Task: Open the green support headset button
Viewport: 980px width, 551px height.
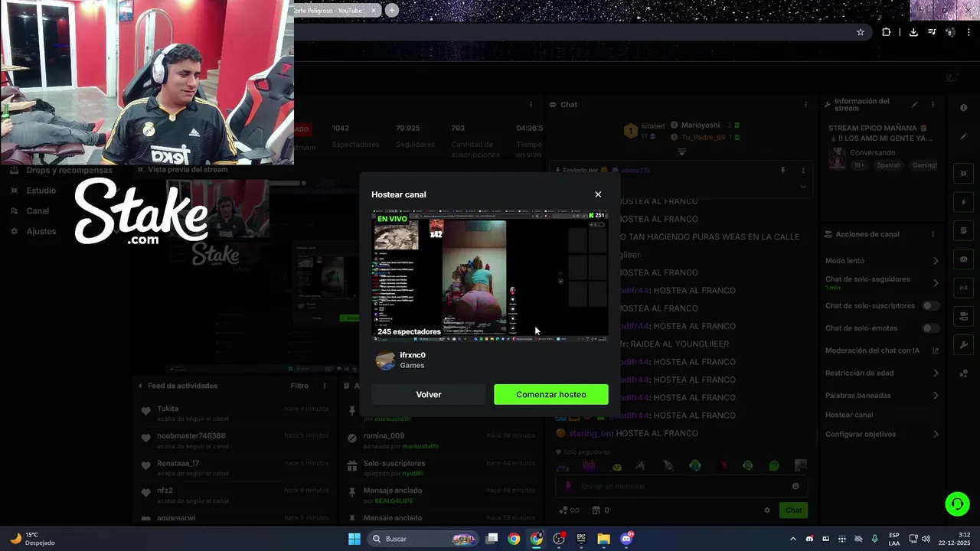Action: point(957,504)
